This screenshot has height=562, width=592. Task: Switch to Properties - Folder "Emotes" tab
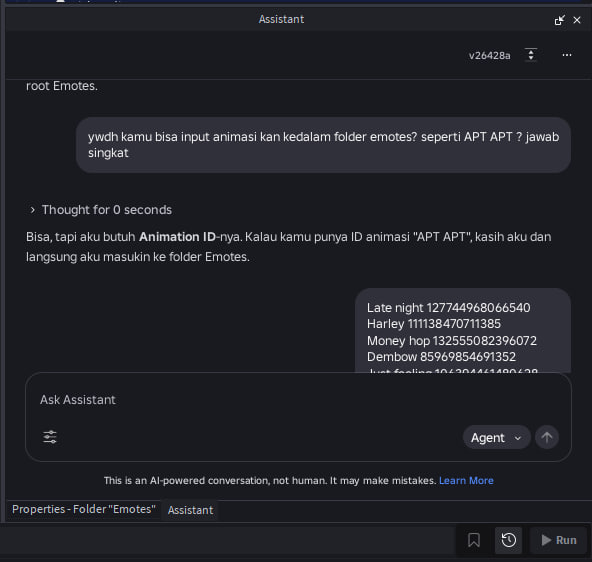pyautogui.click(x=84, y=509)
